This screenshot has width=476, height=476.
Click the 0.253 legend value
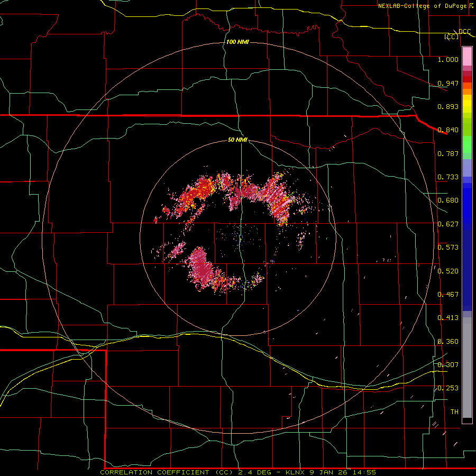coord(448,388)
